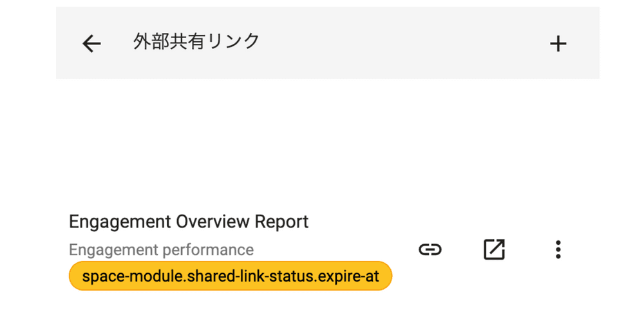
Task: Copy the Engagement Overview Report link
Action: [430, 249]
